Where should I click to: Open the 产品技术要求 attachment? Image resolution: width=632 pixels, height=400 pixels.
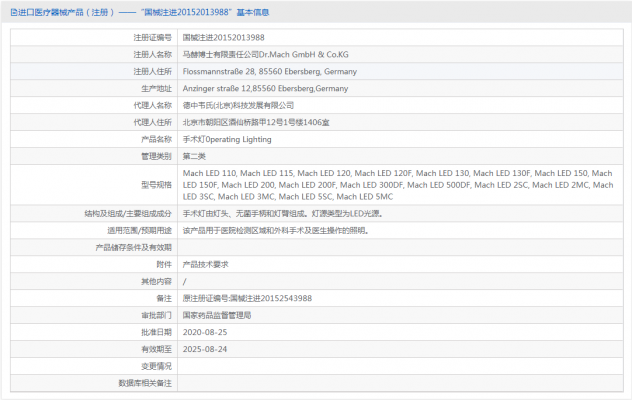(206, 264)
